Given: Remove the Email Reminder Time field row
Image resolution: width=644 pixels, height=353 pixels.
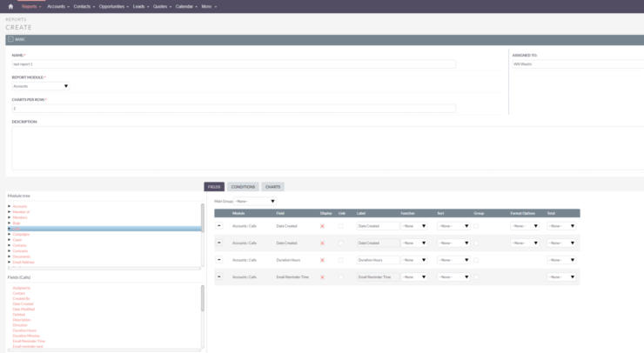Looking at the screenshot, I should [219, 276].
